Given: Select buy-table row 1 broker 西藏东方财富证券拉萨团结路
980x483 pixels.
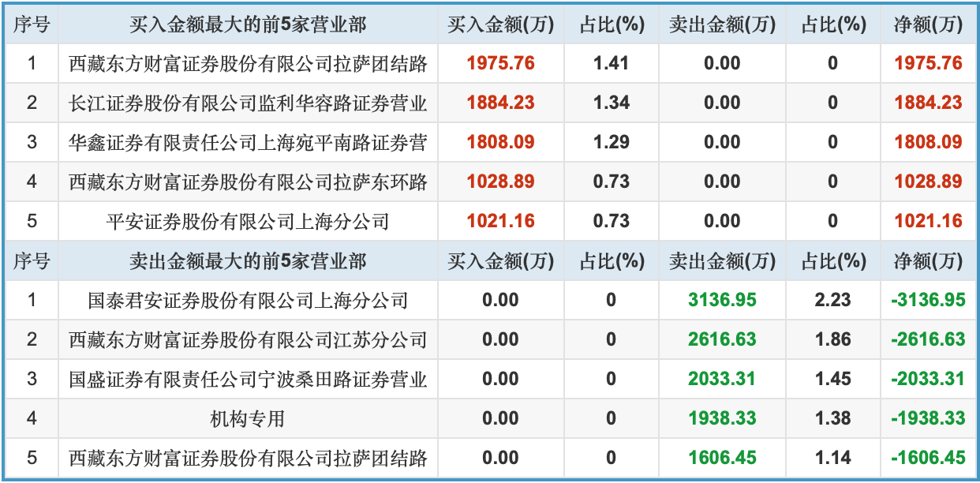Looking at the screenshot, I should tap(248, 63).
